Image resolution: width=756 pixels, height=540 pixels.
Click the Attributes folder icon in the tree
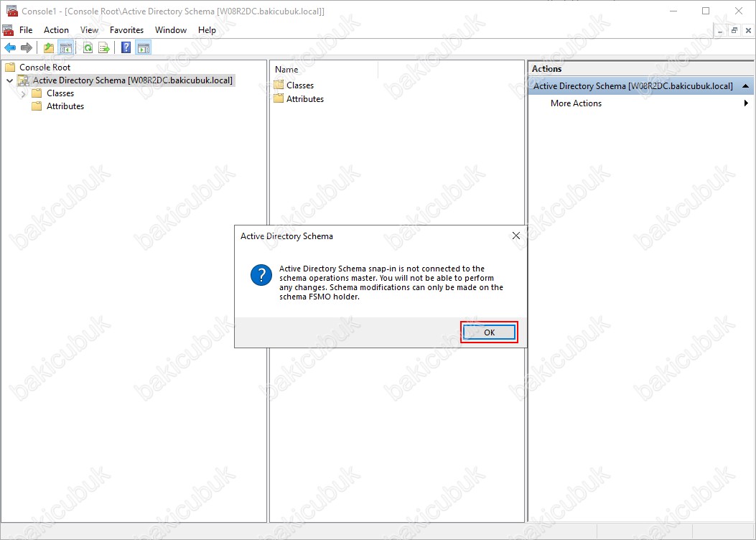click(x=37, y=106)
